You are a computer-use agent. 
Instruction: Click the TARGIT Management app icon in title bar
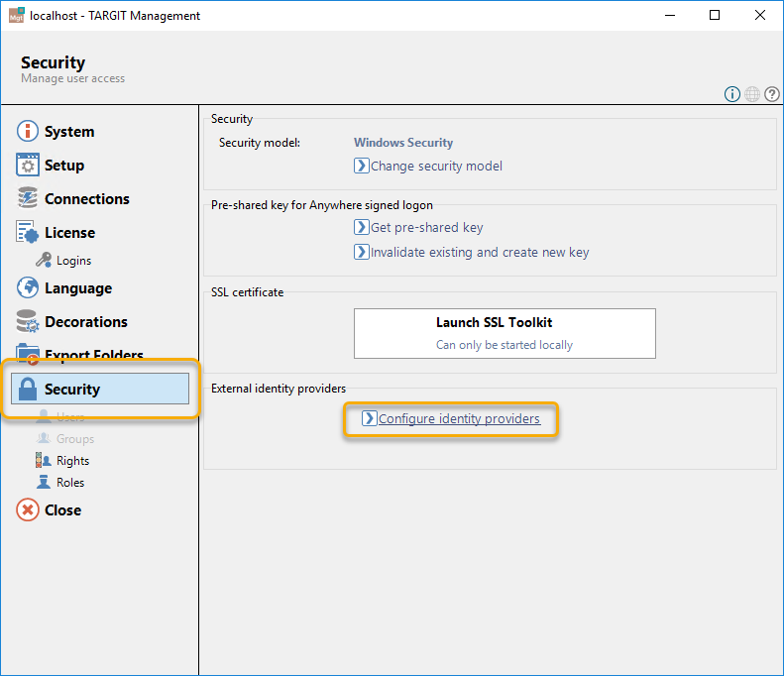point(17,16)
